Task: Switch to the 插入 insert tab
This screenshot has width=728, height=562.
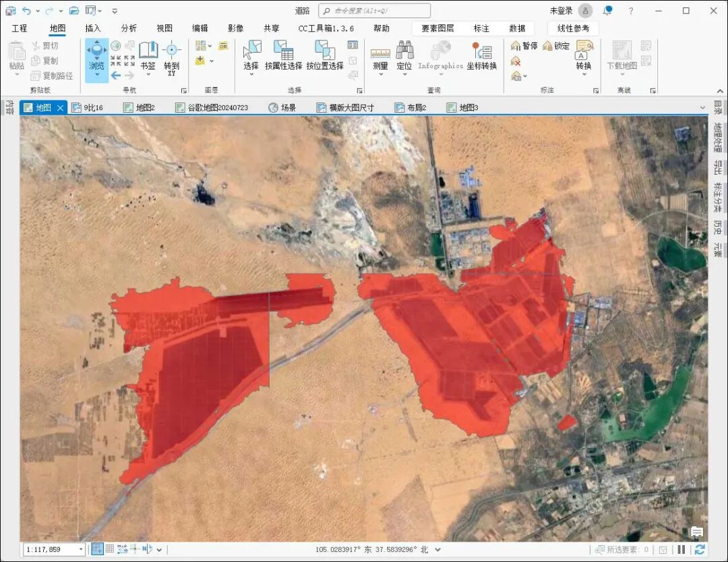Action: [93, 28]
